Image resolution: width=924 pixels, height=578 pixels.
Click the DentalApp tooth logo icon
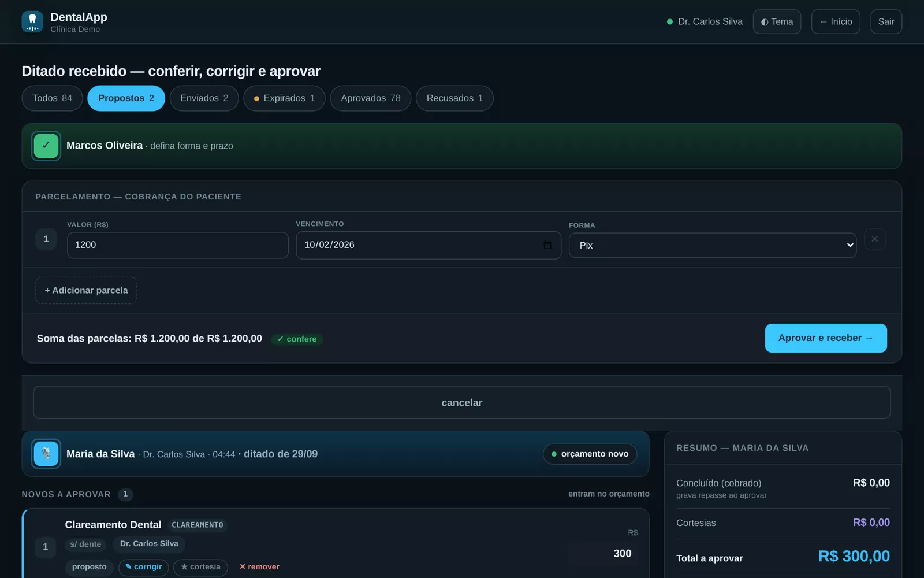tap(32, 22)
